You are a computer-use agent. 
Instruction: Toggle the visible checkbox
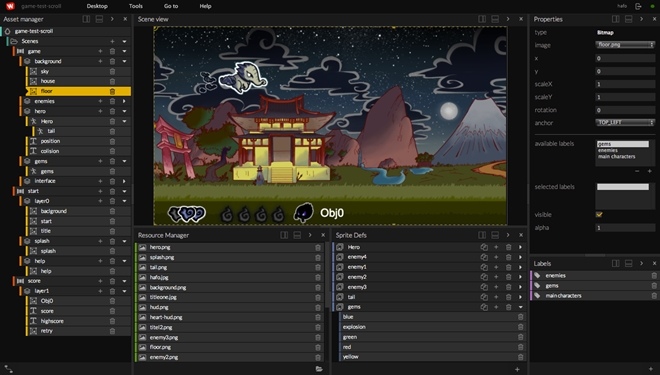pyautogui.click(x=599, y=215)
